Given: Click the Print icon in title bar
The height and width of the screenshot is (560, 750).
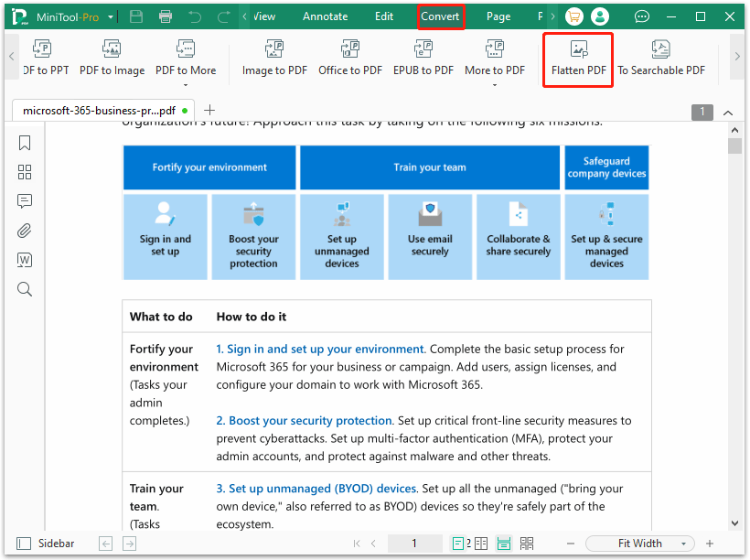Looking at the screenshot, I should (x=165, y=16).
